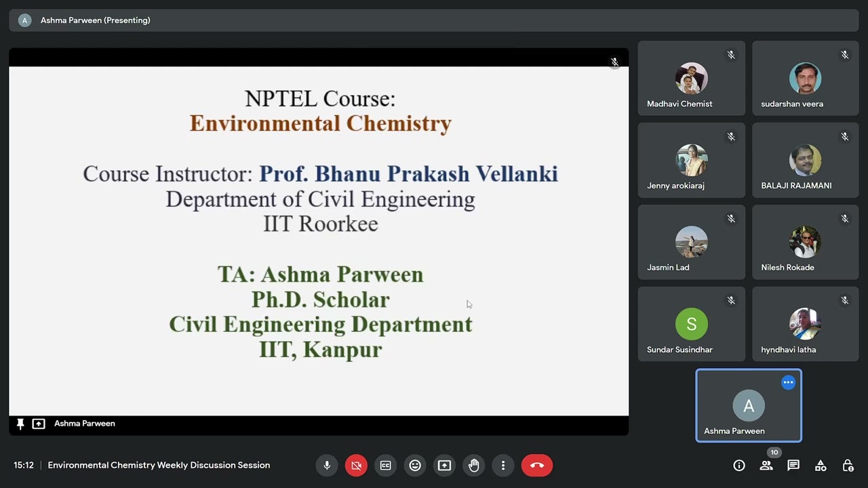Click muted mic icon on Nilesh Rokade
This screenshot has height=488, width=868.
[845, 219]
